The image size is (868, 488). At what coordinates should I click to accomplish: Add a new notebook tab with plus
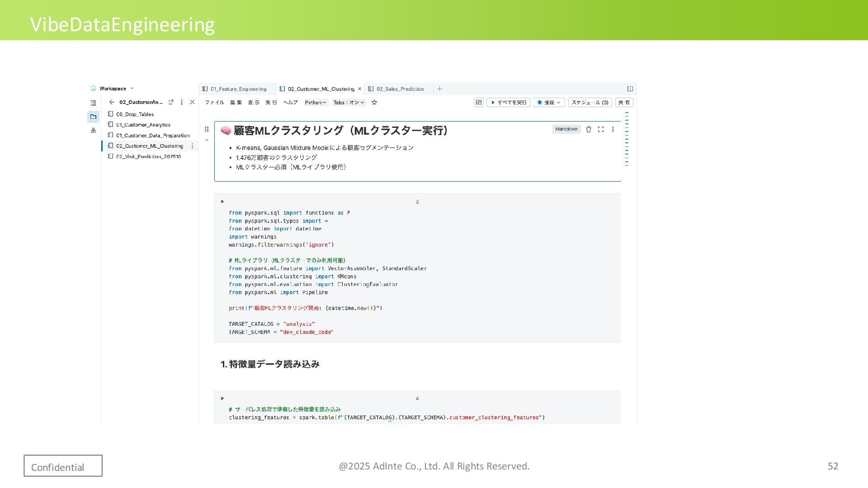coord(439,89)
